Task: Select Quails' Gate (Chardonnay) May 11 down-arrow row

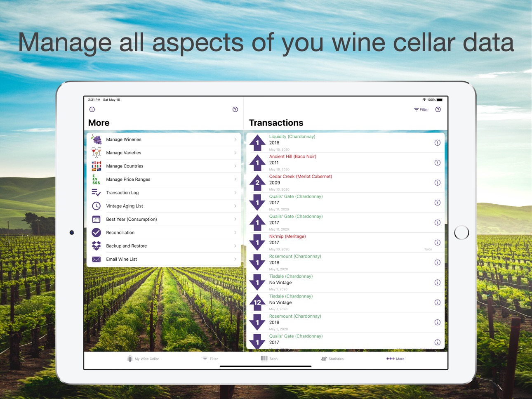Action: coord(346,203)
